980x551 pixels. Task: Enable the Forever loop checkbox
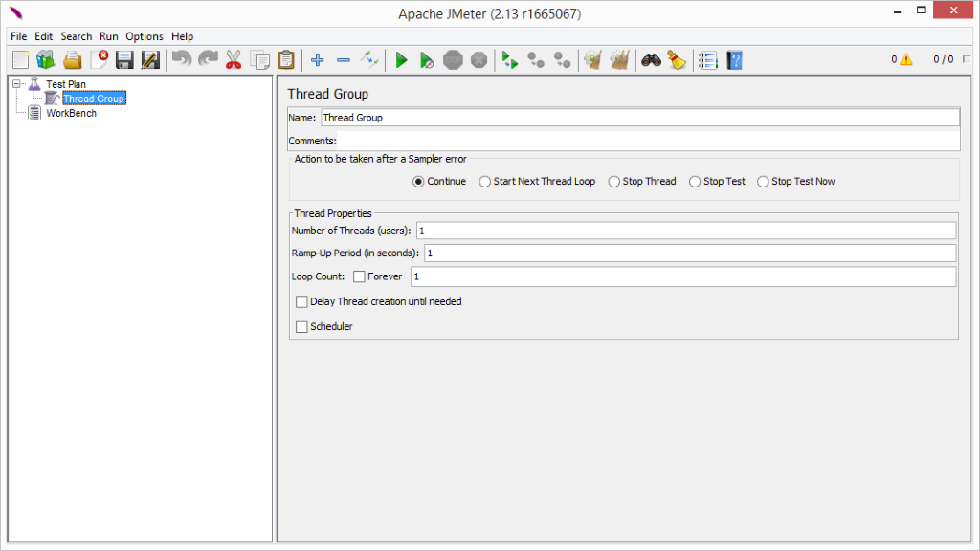pyautogui.click(x=360, y=276)
